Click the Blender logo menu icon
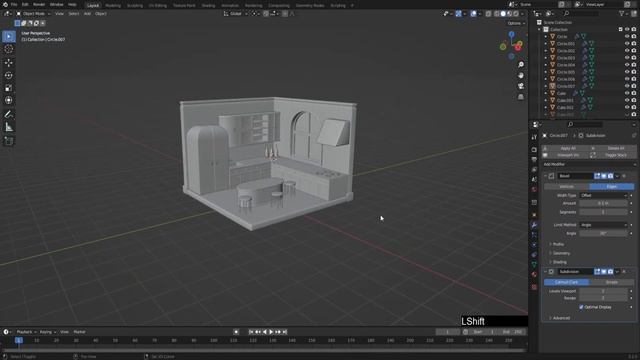Image resolution: width=640 pixels, height=360 pixels. coord(5,4)
